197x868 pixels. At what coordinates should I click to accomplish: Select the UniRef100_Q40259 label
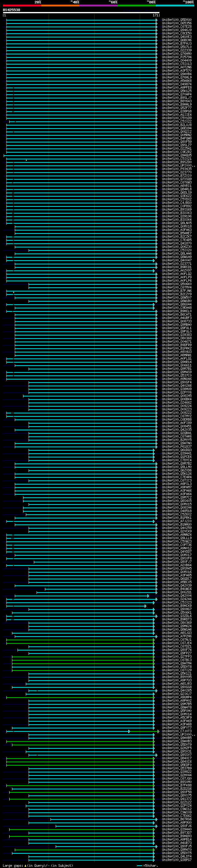click(177, 528)
